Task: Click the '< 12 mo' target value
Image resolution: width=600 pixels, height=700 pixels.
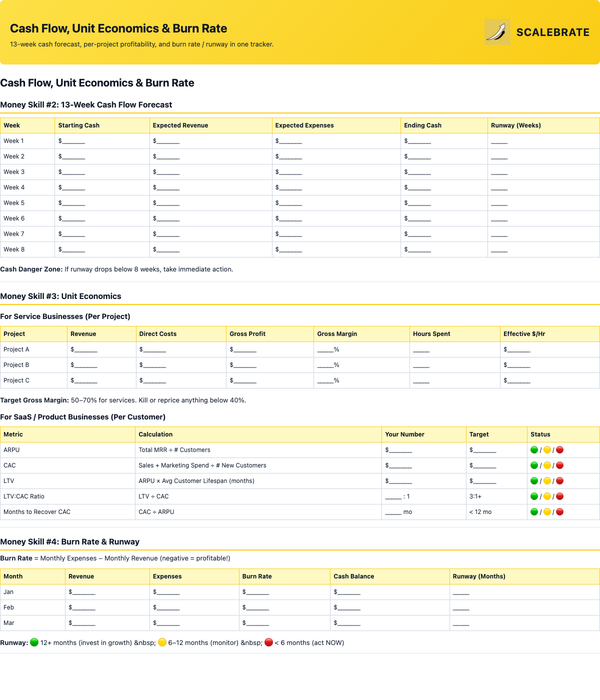Action: point(480,512)
